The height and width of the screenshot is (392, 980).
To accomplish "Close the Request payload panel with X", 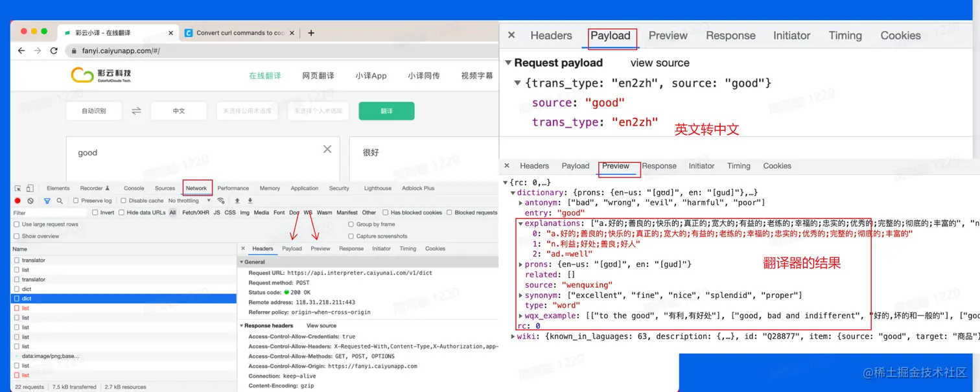I will (511, 36).
